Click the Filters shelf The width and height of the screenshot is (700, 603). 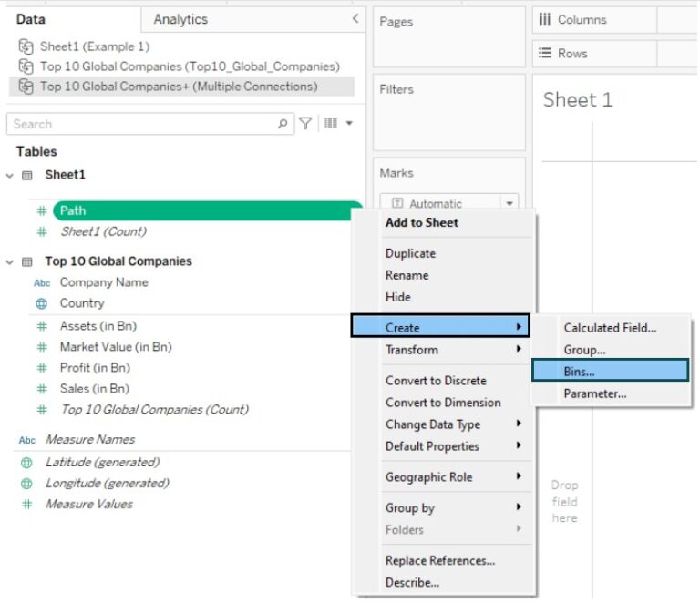coord(449,112)
